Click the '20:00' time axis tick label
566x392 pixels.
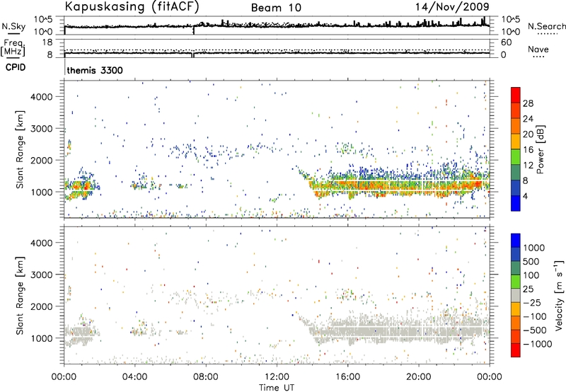tap(418, 377)
